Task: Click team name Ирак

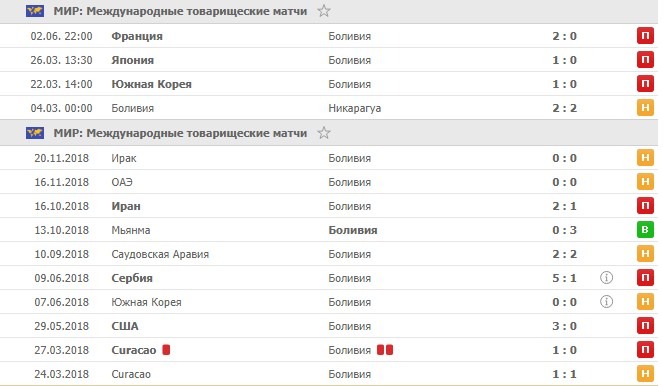Action: (x=124, y=159)
